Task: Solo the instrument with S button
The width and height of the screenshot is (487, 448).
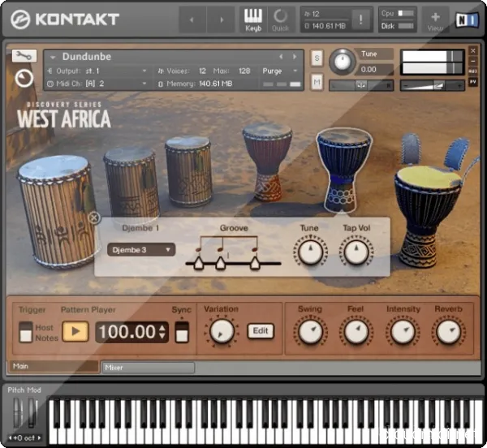Action: (x=317, y=57)
